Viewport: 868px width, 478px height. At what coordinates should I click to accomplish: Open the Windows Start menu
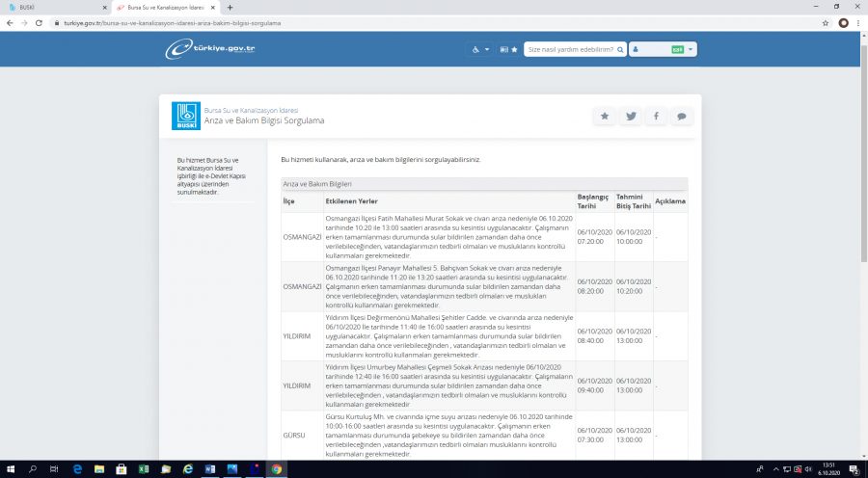[10, 469]
